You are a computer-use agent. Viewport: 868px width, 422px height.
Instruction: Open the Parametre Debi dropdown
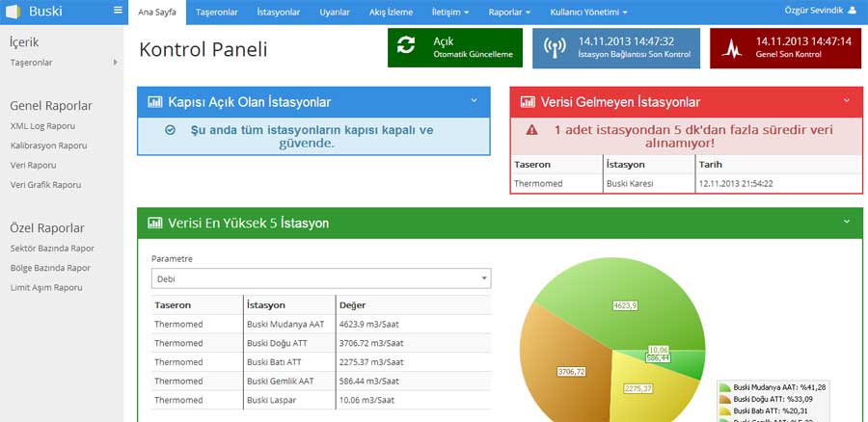[x=321, y=278]
